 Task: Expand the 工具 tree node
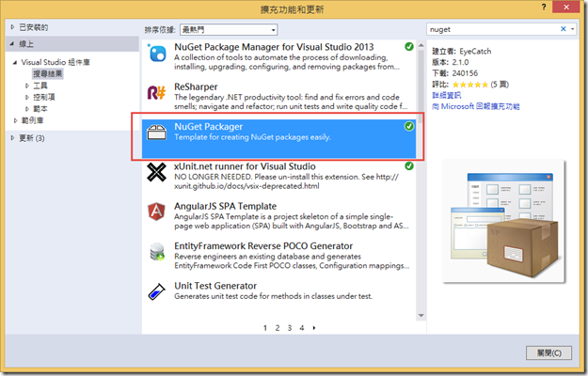(27, 86)
